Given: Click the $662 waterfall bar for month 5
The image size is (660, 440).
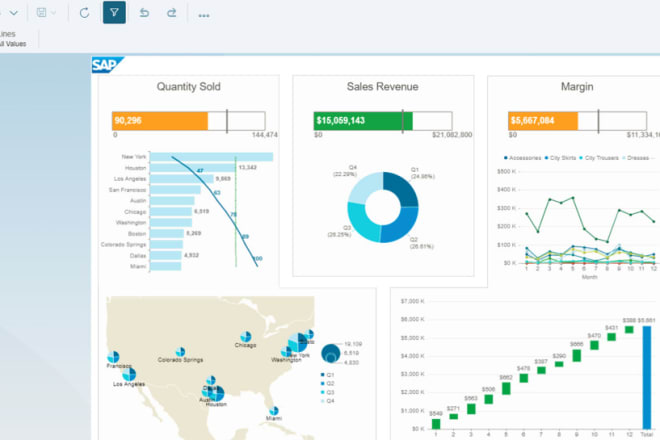Looking at the screenshot, I should coord(506,388).
